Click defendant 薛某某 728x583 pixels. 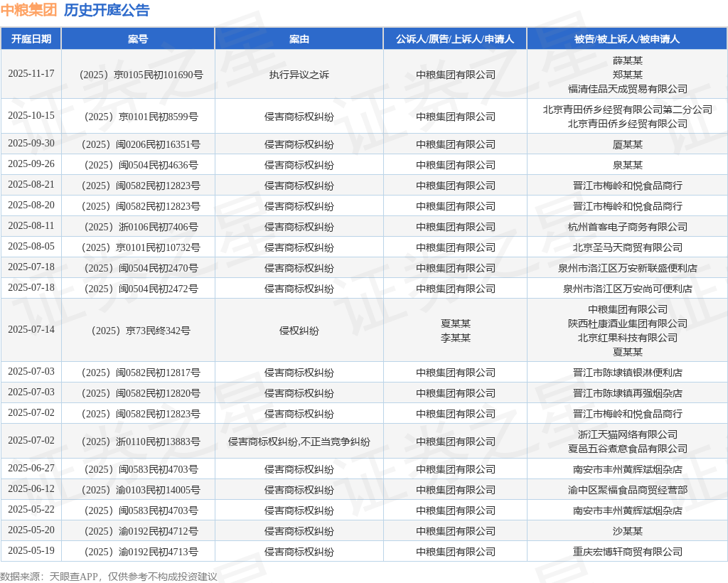pos(627,60)
